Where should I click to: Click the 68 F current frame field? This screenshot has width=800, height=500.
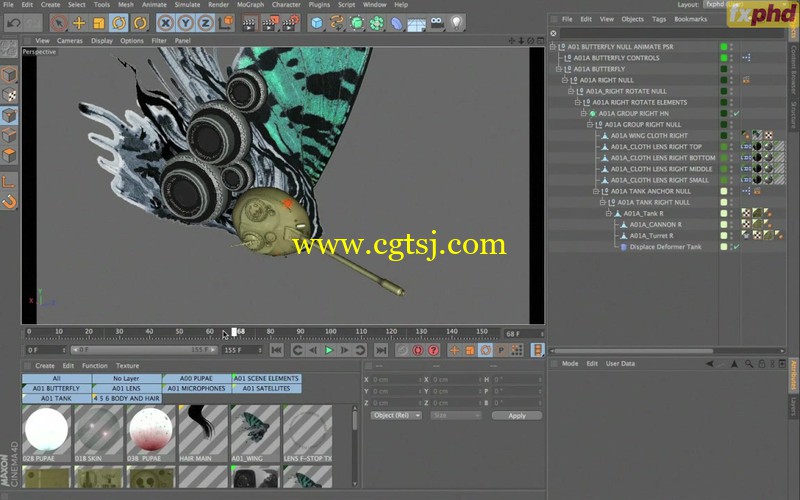pos(523,334)
